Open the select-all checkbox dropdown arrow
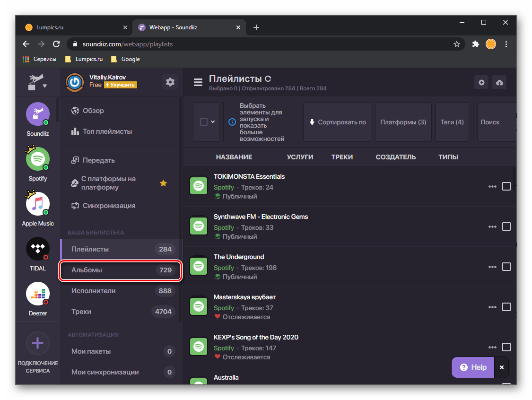This screenshot has height=400, width=532. click(213, 122)
